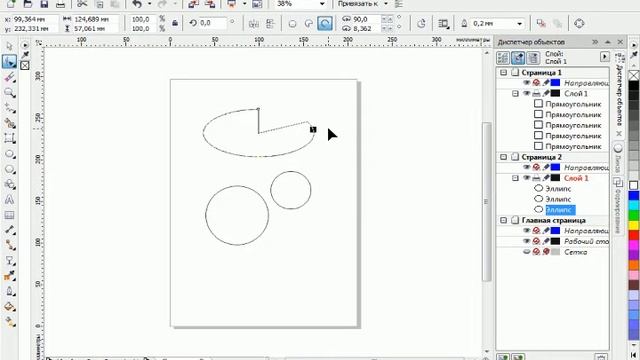
Task: Open text wrapping options
Action: click(443, 24)
